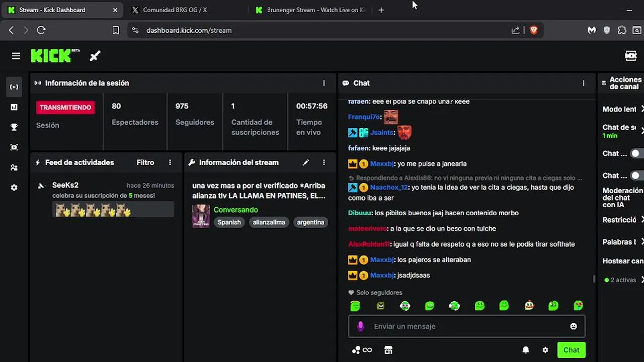Click the green Chat send button
Screen dimensions: 644x362
coord(571,350)
